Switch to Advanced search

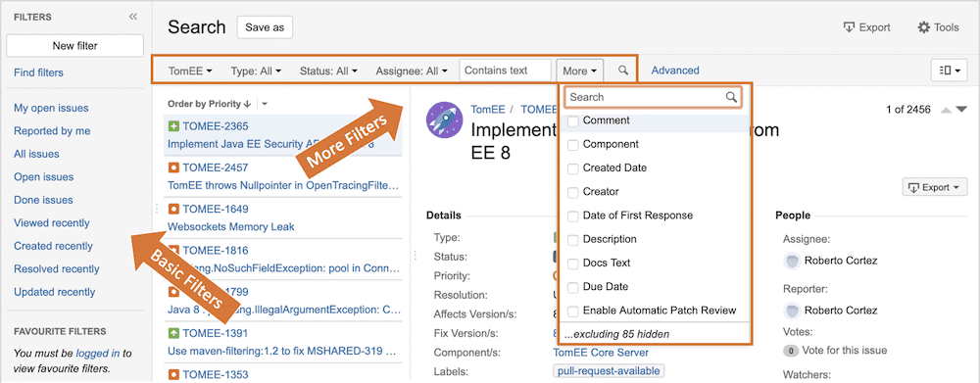tap(675, 71)
